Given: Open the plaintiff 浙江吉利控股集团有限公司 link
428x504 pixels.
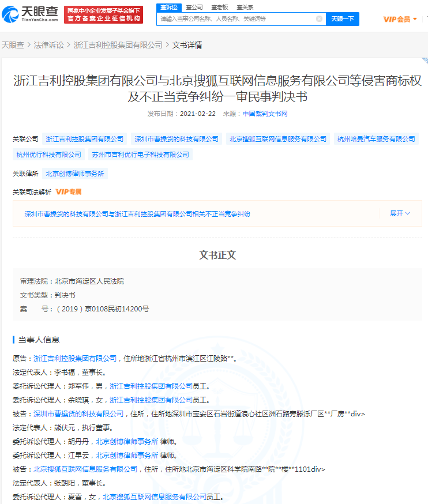Looking at the screenshot, I should click(75, 358).
